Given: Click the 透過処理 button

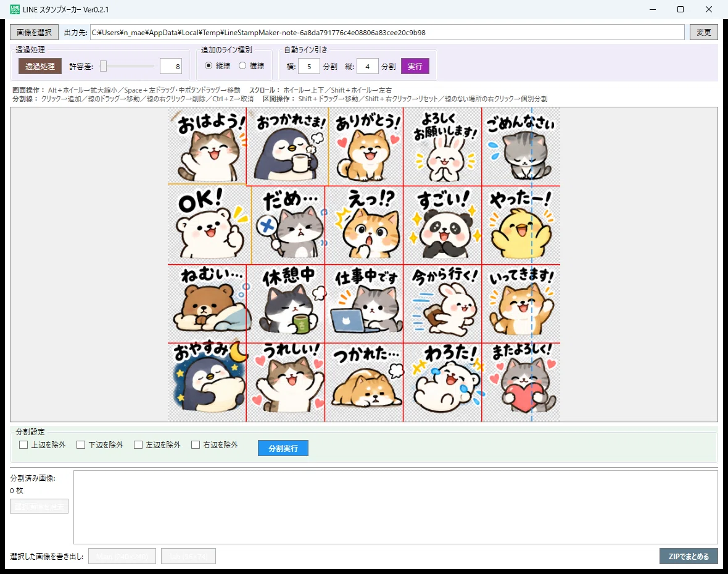Looking at the screenshot, I should [40, 67].
